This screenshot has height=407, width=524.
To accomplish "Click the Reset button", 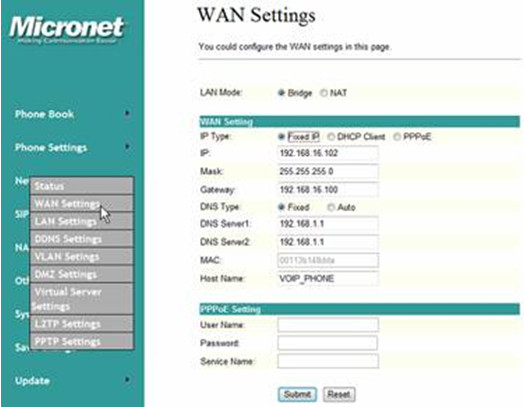I will [x=339, y=395].
